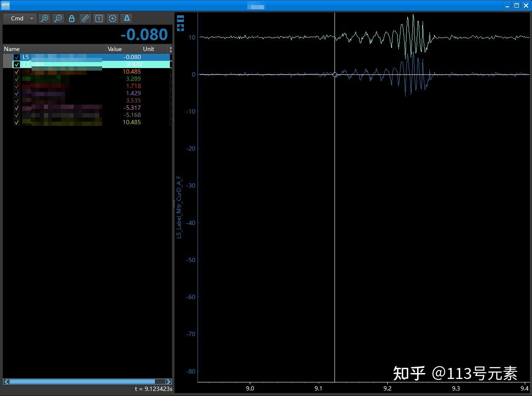Click the sort arrows beside the Unit header

click(170, 49)
